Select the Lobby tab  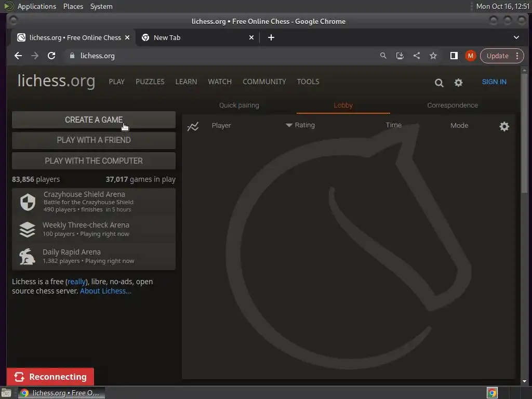point(343,105)
